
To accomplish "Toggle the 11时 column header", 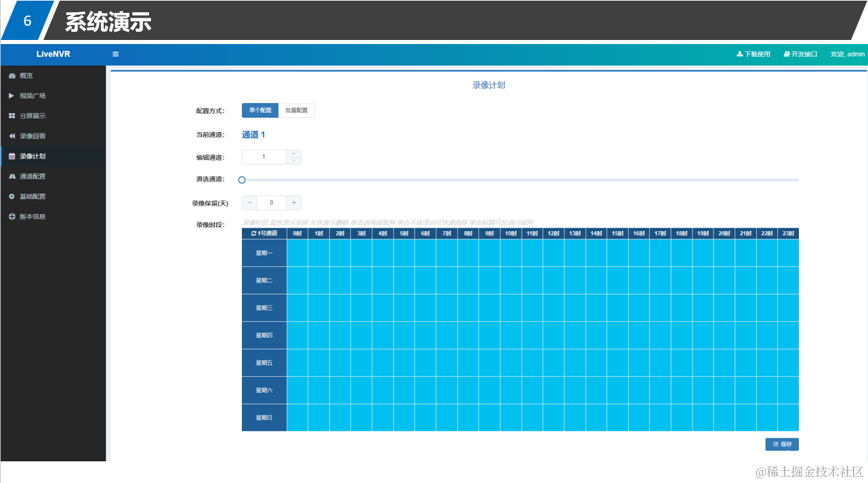I will [x=532, y=233].
